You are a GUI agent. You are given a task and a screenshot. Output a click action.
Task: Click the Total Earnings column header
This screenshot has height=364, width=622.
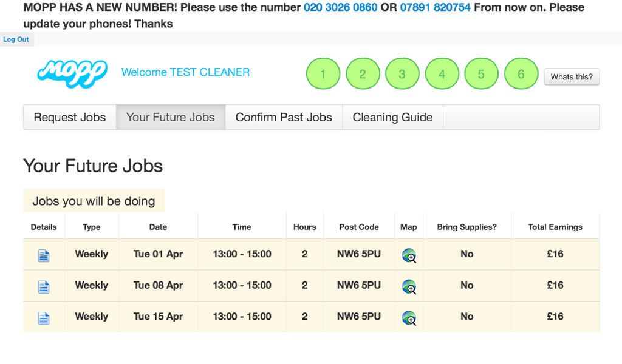click(555, 227)
